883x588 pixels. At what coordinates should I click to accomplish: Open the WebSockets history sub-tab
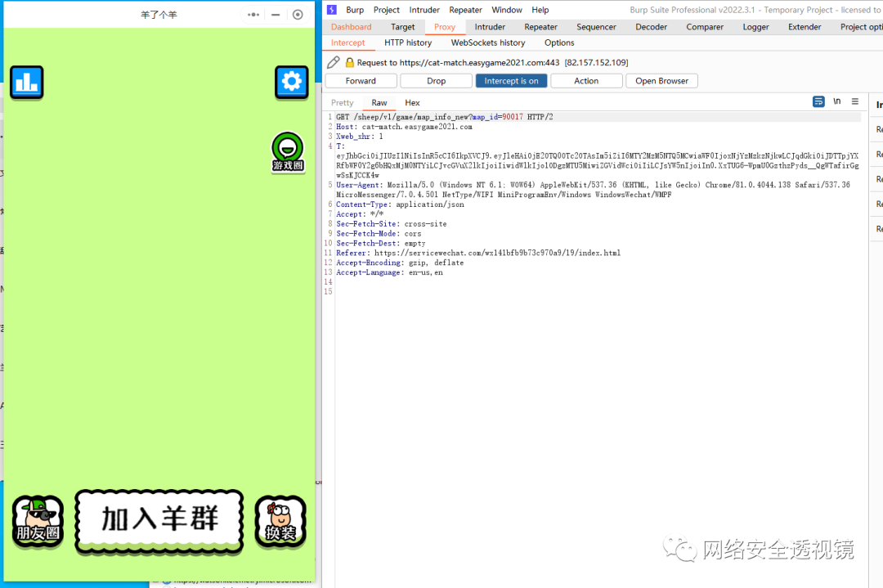(488, 43)
